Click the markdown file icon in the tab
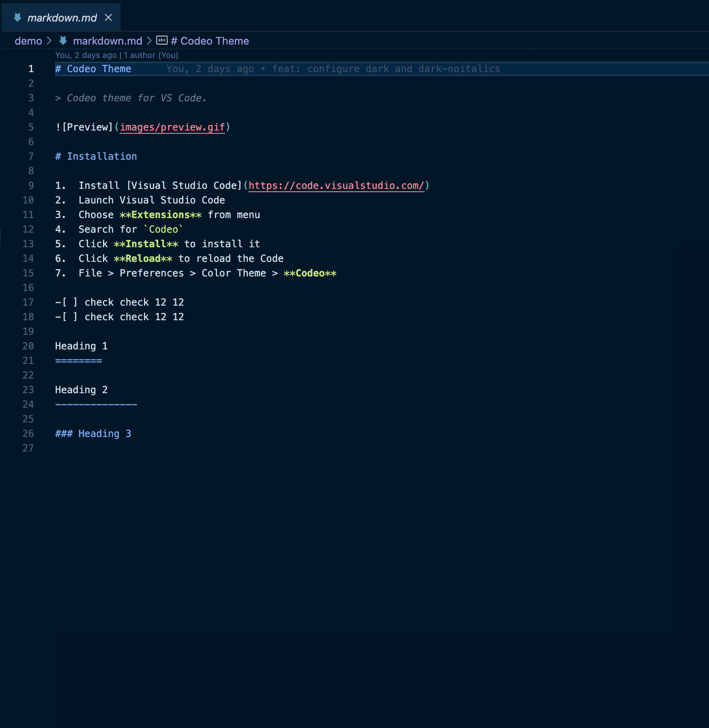The height and width of the screenshot is (728, 709). pos(17,17)
